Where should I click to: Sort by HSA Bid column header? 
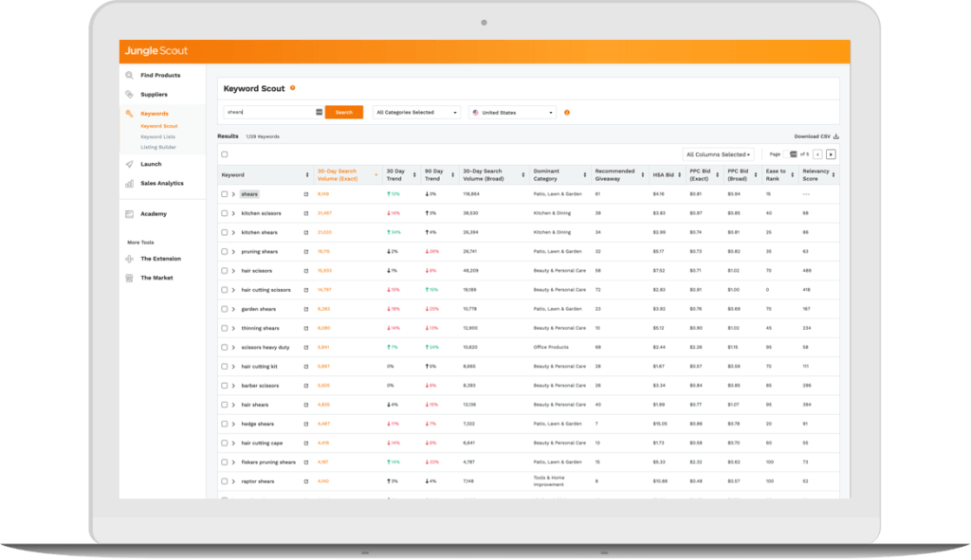[667, 175]
